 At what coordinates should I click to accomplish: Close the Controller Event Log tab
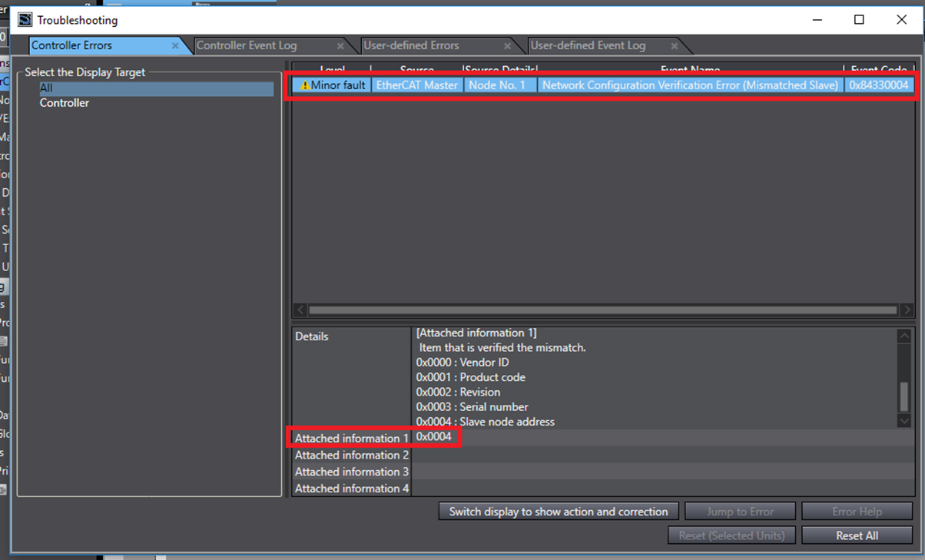tap(340, 46)
